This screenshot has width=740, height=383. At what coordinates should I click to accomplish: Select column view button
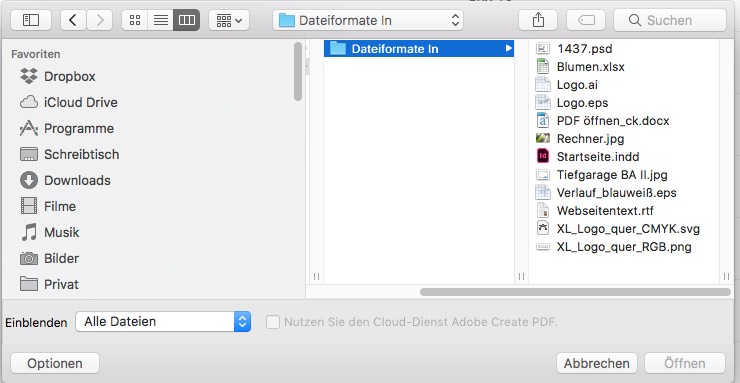click(187, 20)
